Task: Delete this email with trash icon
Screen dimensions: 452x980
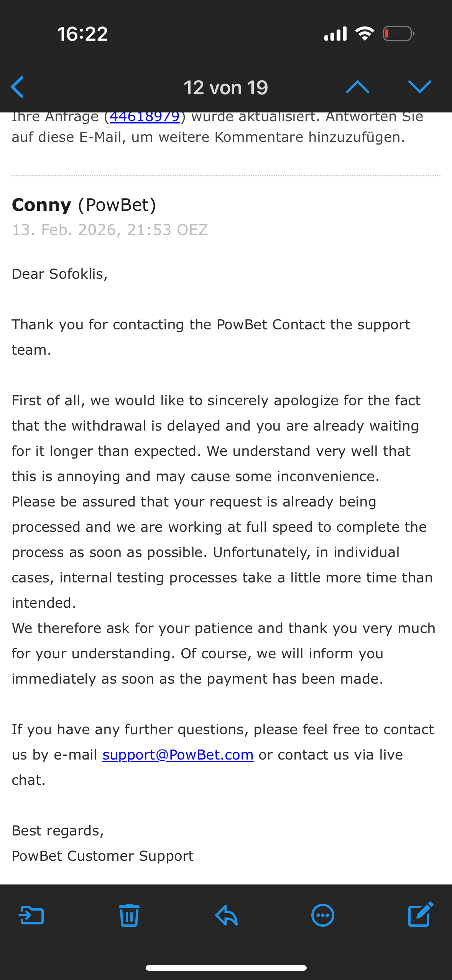Action: (129, 915)
